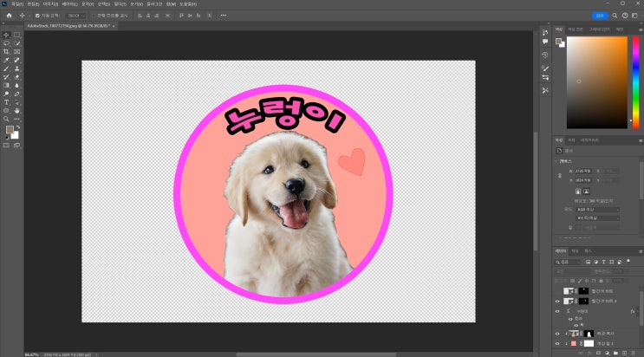Go to the Home screen button
The height and width of the screenshot is (357, 644).
[x=9, y=16]
